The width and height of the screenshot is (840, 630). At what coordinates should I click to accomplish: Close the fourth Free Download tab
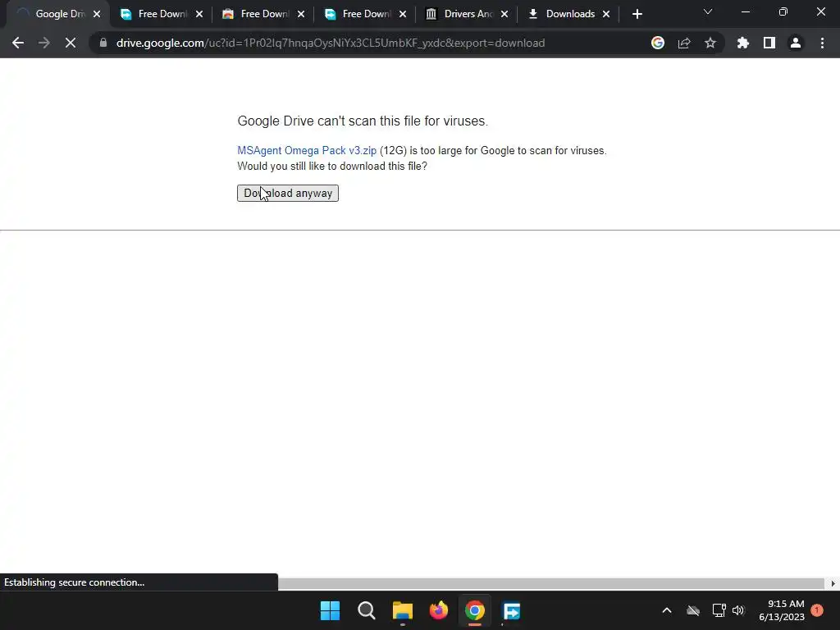coord(403,14)
